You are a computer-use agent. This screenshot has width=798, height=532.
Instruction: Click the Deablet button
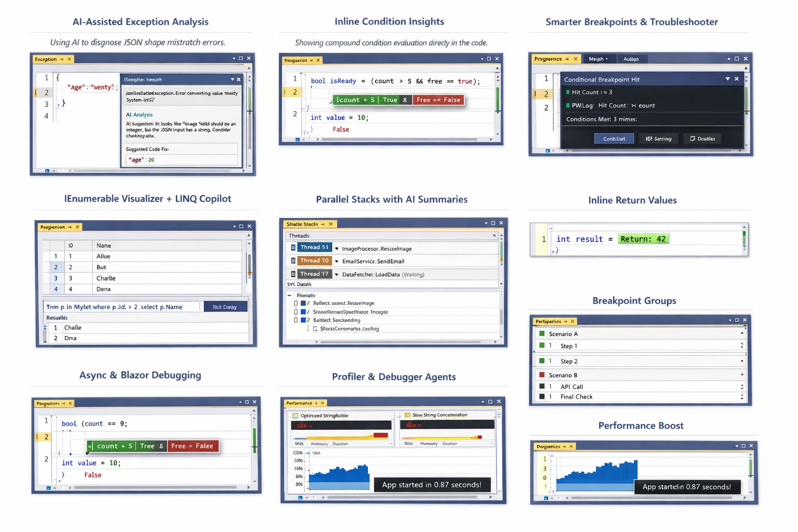[702, 139]
